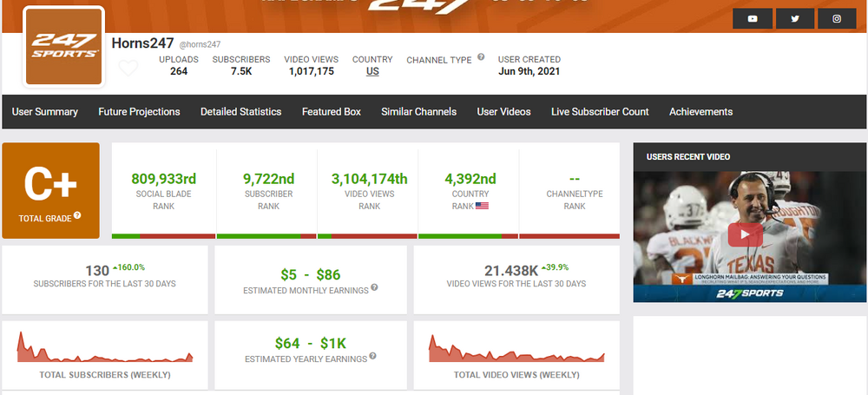Switch to Future Projections tab

(x=139, y=112)
